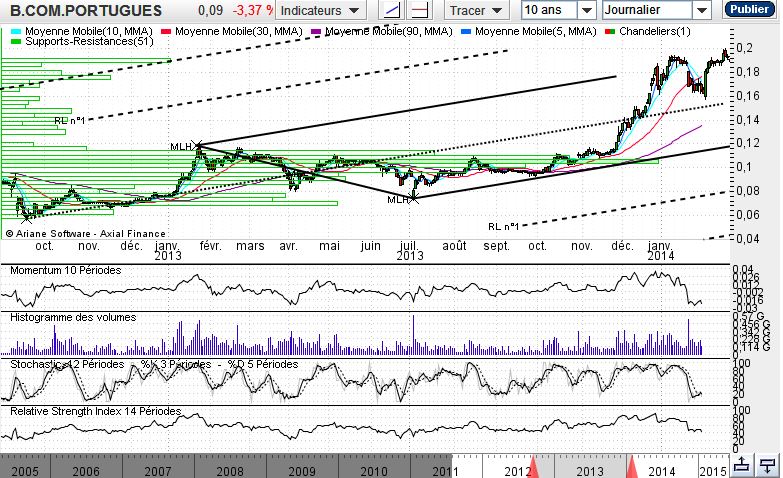Click the move panel down icon
This screenshot has width=783, height=478.
pyautogui.click(x=767, y=465)
